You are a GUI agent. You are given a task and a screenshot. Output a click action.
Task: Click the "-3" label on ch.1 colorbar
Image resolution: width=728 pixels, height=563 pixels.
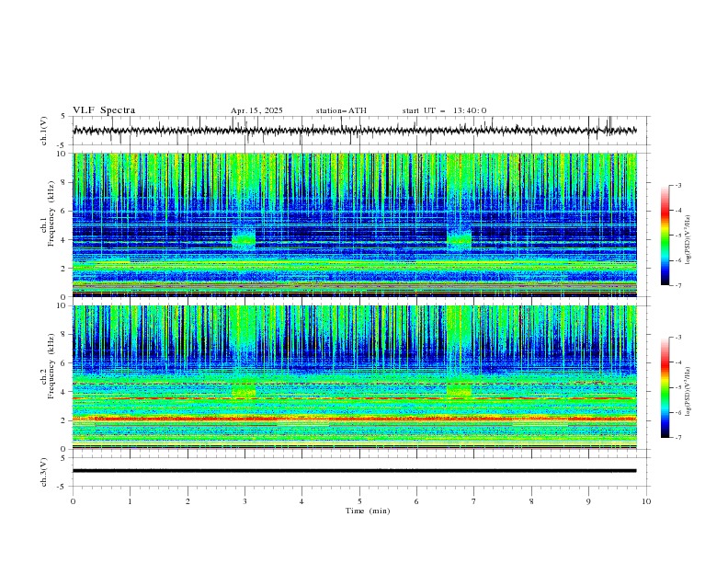click(677, 185)
